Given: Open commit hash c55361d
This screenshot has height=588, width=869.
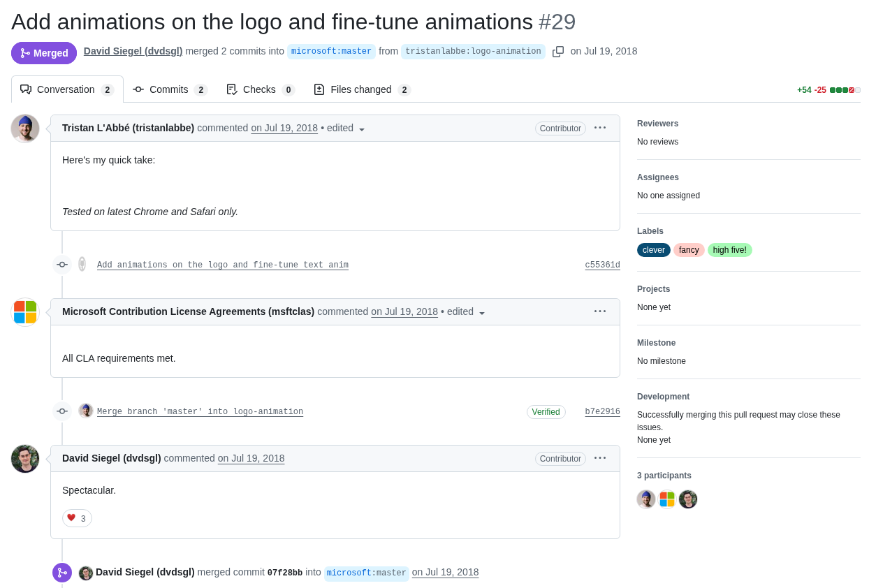Looking at the screenshot, I should pos(603,265).
